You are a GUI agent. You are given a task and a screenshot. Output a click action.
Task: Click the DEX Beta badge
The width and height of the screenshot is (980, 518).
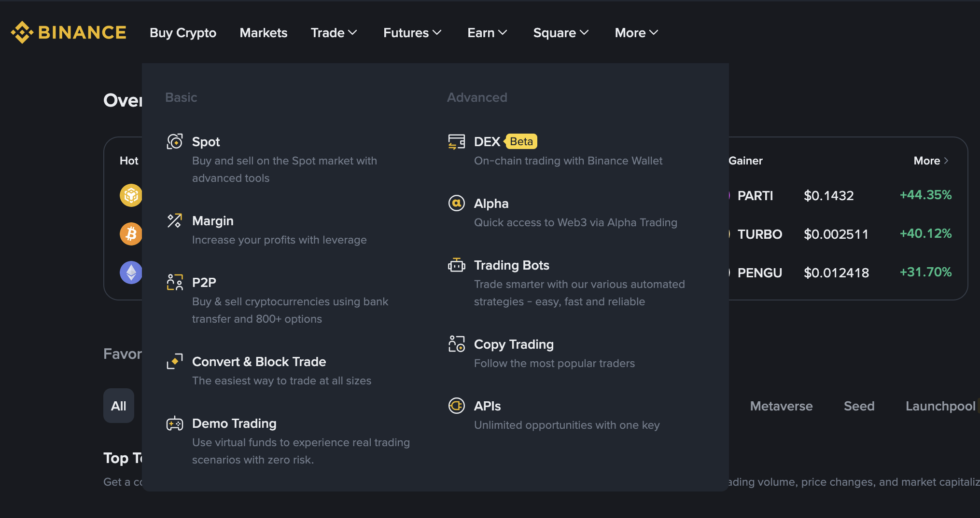[x=520, y=141]
